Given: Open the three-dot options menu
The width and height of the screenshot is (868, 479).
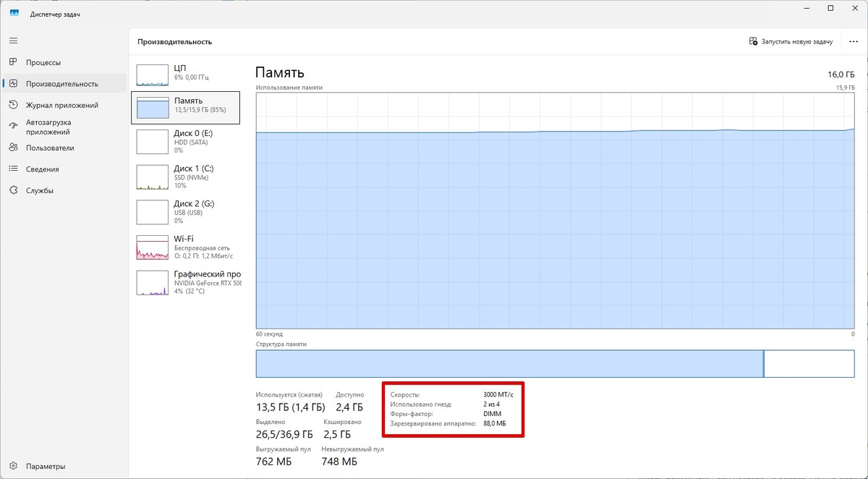Looking at the screenshot, I should (854, 41).
